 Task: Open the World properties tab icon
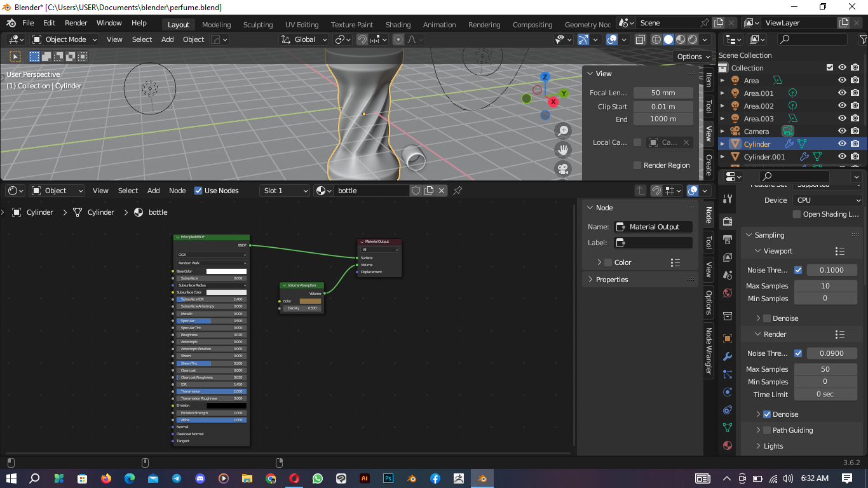[728, 293]
